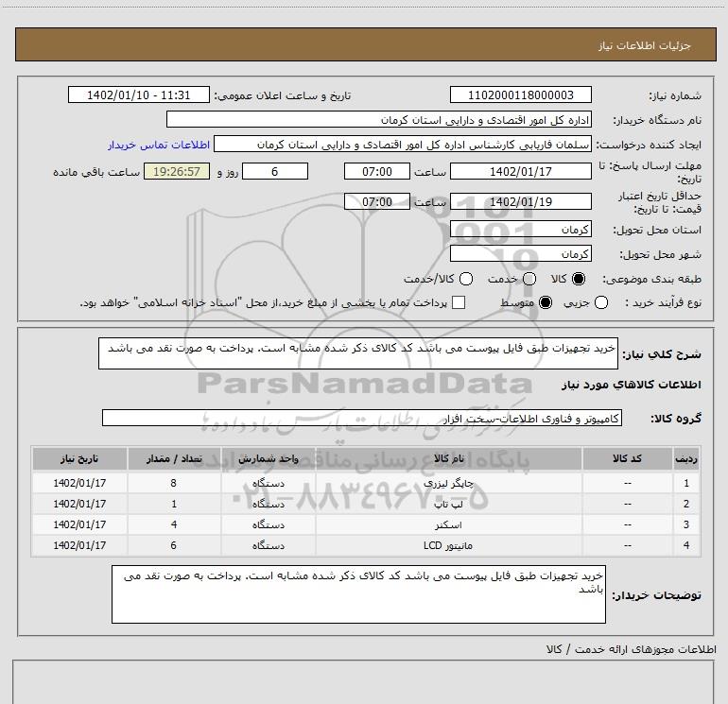Click the تعداد / مقدار column header

coord(174,459)
